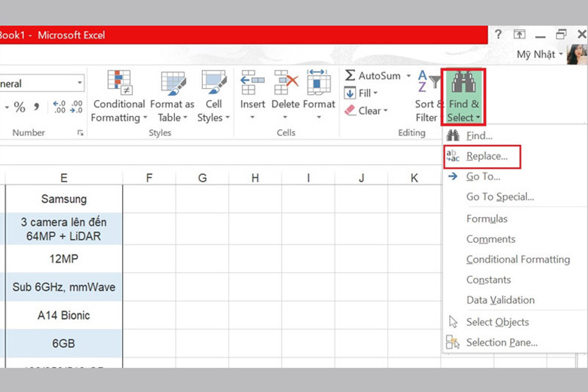Open Conditional Formatting in the ribbon
588x392 pixels.
point(118,96)
